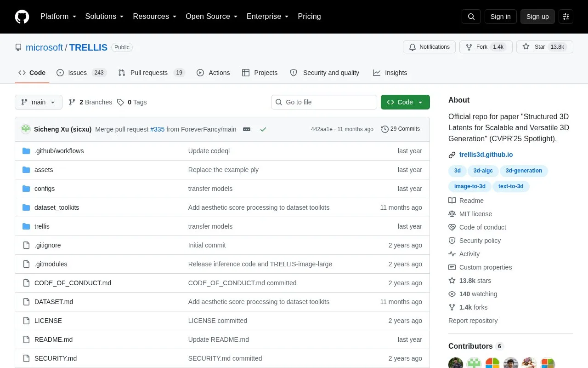
Task: Click the scale icon beside MIT license
Action: [x=452, y=214]
